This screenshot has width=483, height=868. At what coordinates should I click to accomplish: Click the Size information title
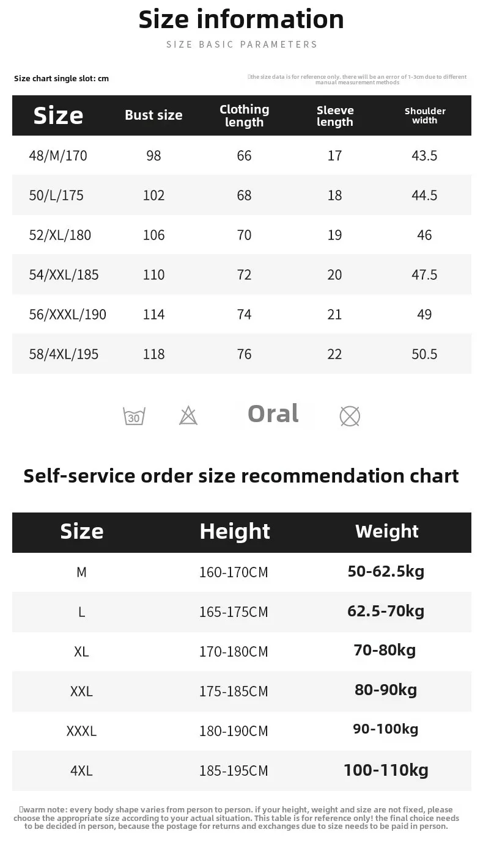click(x=242, y=20)
